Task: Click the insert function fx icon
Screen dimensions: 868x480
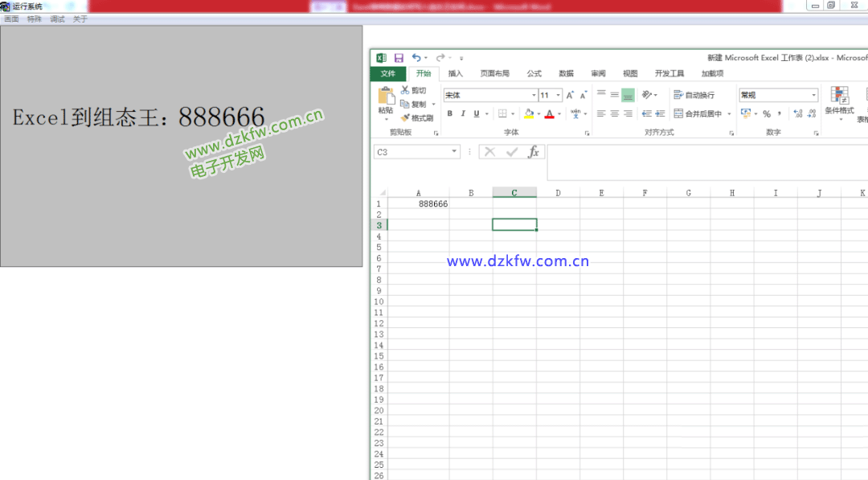Action: coord(533,152)
